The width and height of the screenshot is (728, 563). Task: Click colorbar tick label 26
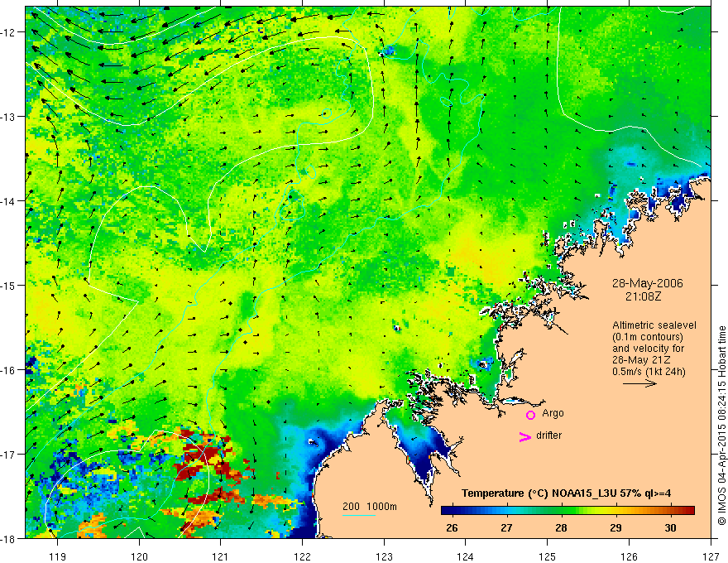tap(452, 527)
